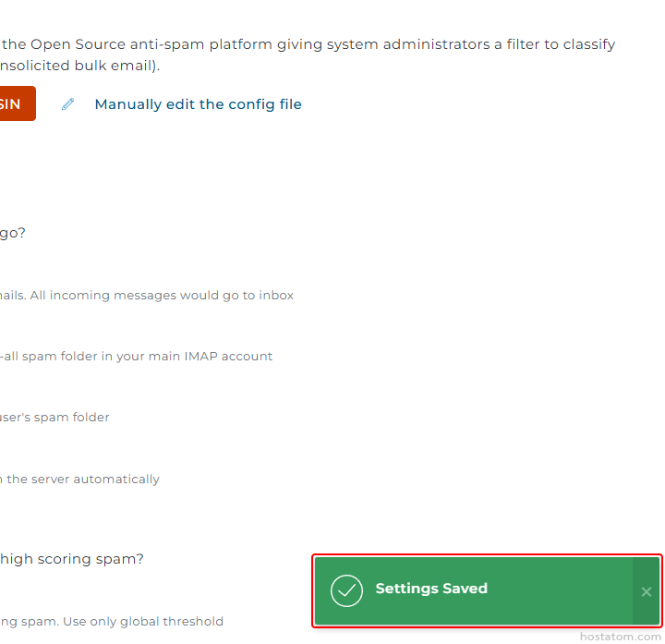Dismiss the Settings Saved notification with the X
665x644 pixels.
(647, 591)
